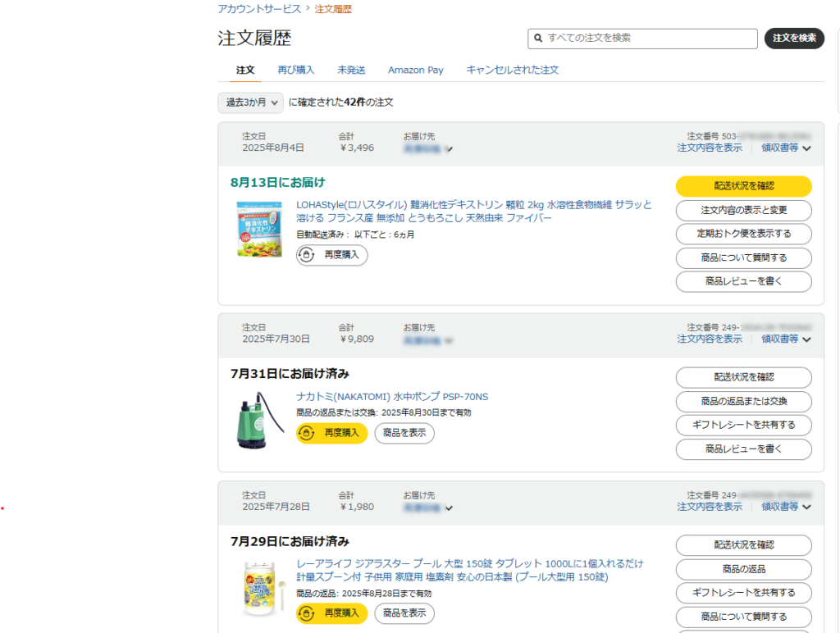Click the green water pump thumbnail
The width and height of the screenshot is (840, 633).
click(x=259, y=419)
